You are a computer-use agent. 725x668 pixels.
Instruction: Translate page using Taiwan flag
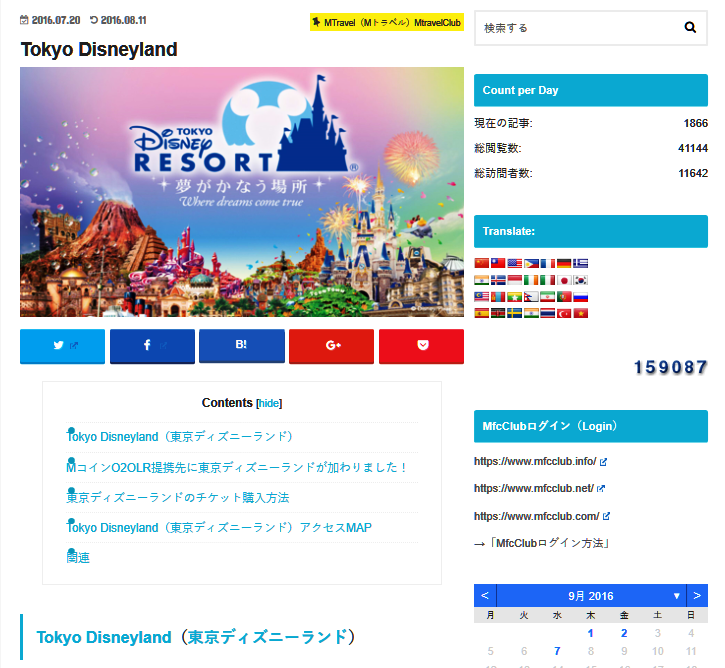498,263
